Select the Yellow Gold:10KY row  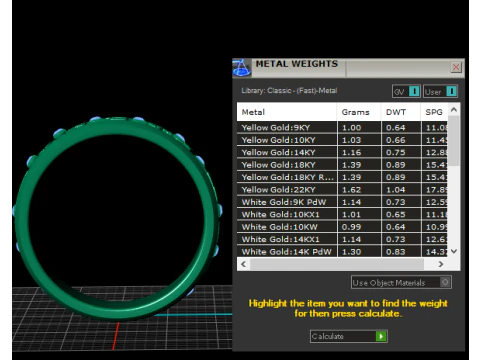[x=342, y=140]
